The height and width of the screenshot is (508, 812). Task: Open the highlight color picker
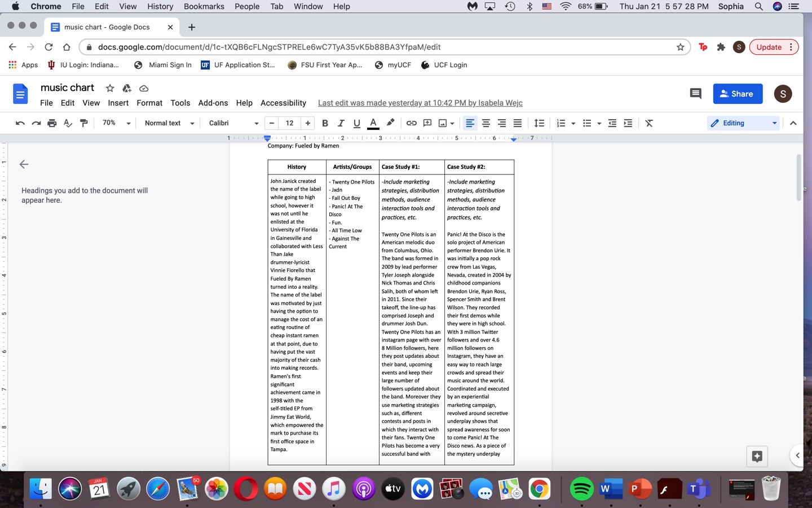390,123
